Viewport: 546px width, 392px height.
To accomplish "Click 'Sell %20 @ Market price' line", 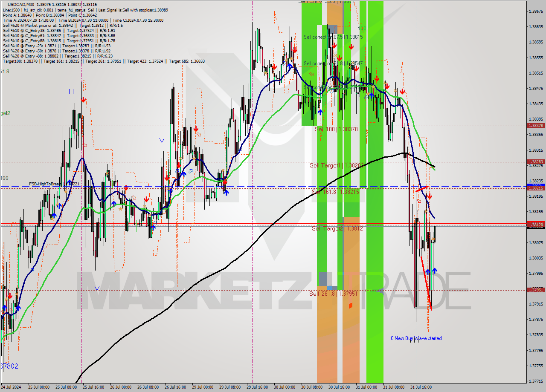I will pyautogui.click(x=63, y=25).
